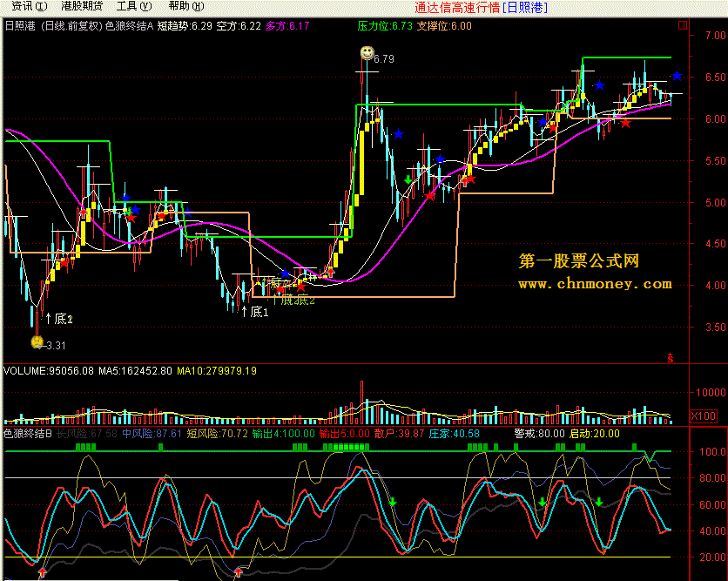Click the green down arrow on price chart
This screenshot has height=581, width=728.
(408, 179)
